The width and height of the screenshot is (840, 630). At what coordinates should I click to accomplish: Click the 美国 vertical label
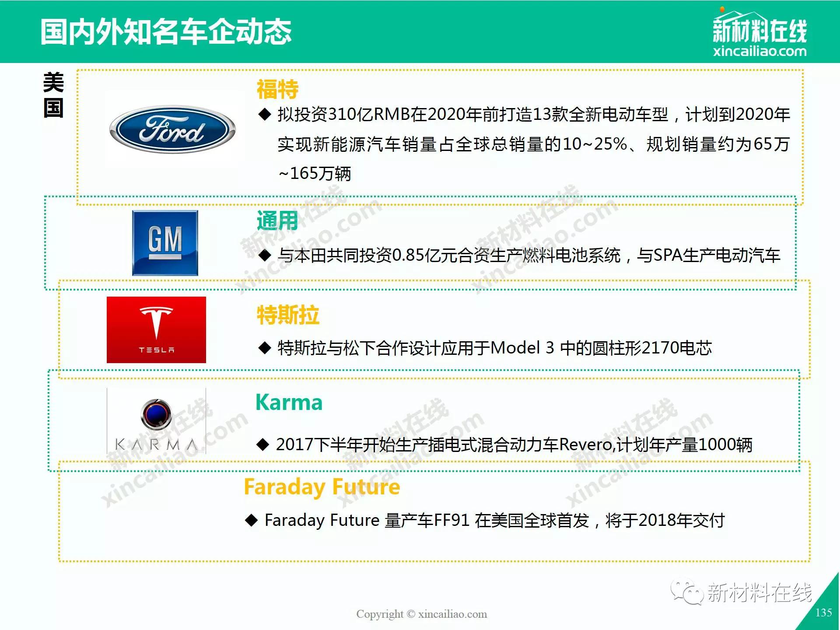(x=53, y=95)
